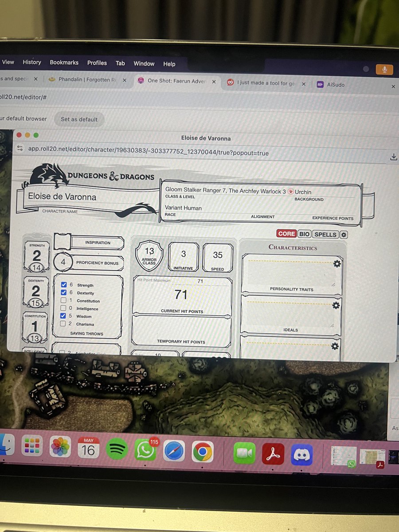Select the 'I just made a tool' Reddit tab
This screenshot has width=399, height=532.
coord(266,83)
